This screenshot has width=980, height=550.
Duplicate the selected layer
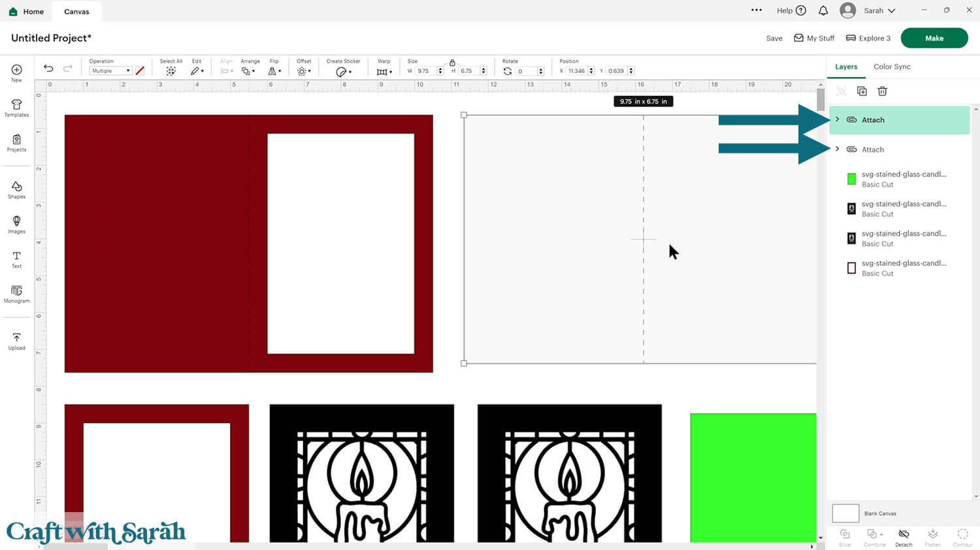[x=862, y=91]
